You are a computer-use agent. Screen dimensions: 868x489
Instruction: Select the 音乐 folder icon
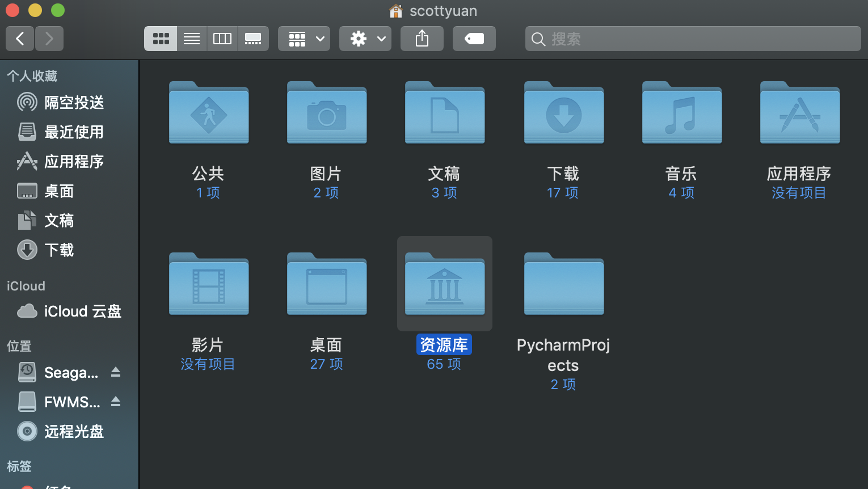tap(682, 112)
